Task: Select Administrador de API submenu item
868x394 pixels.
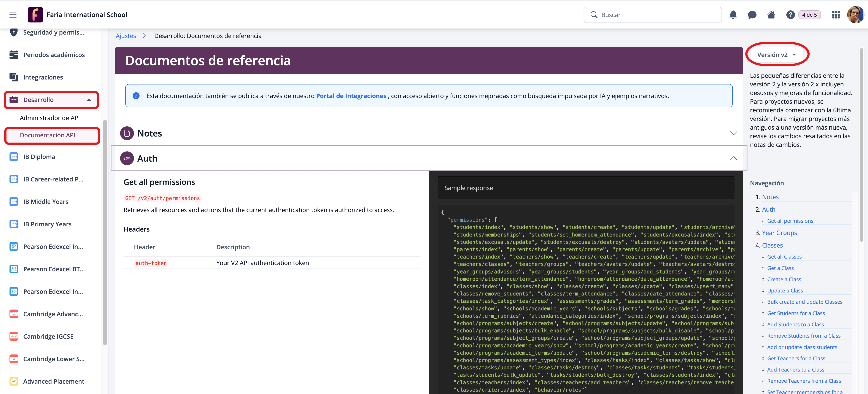Action: (49, 118)
